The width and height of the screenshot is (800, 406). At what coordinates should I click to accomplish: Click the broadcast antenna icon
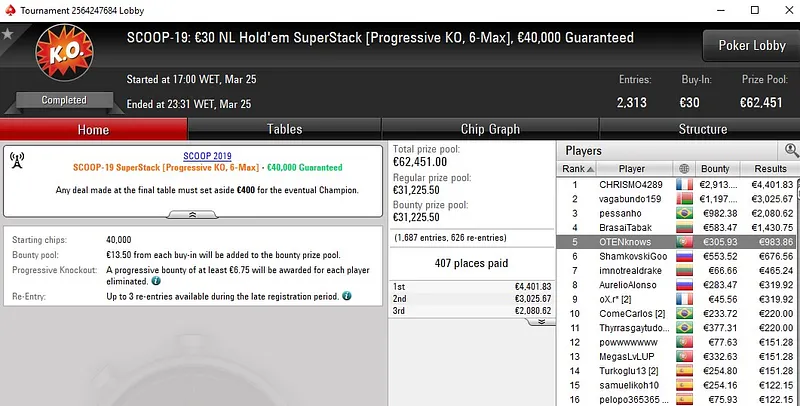(x=17, y=159)
